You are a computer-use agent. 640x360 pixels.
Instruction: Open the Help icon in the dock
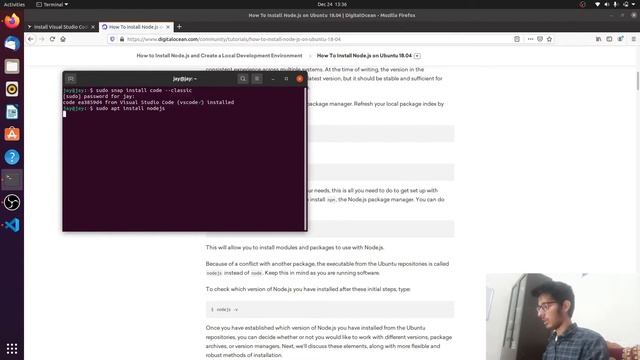coord(12,157)
